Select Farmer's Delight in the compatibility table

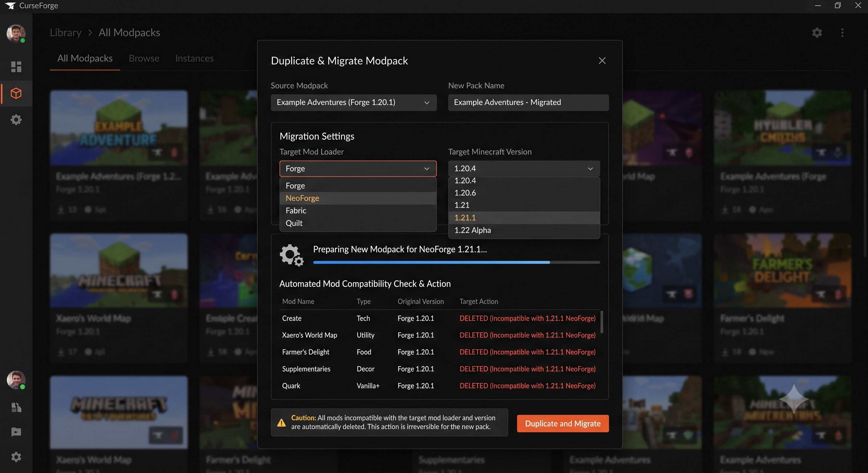(306, 352)
